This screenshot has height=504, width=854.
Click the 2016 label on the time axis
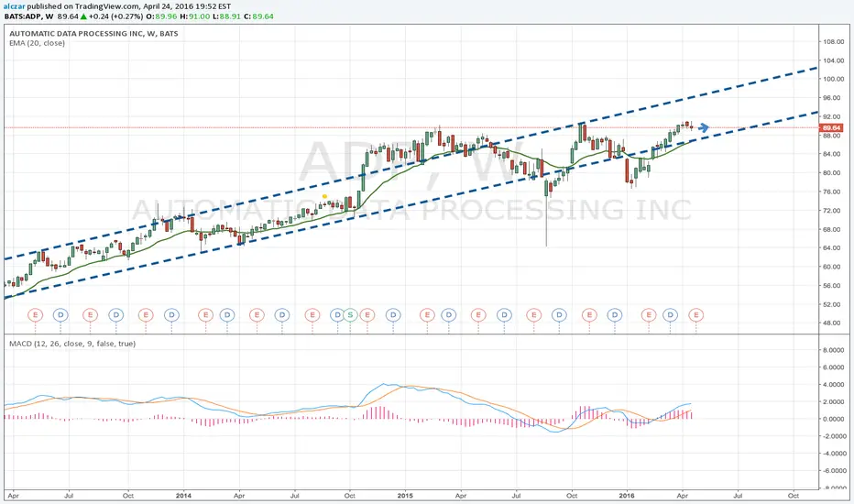(627, 496)
